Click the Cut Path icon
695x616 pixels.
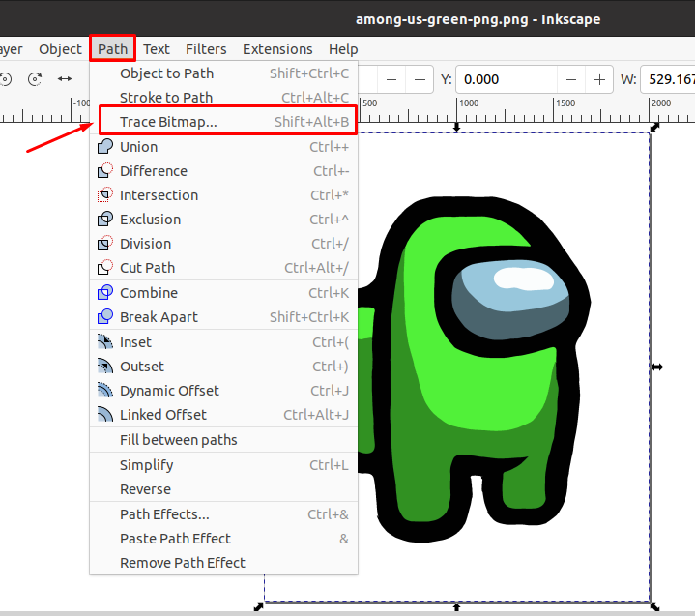(105, 268)
